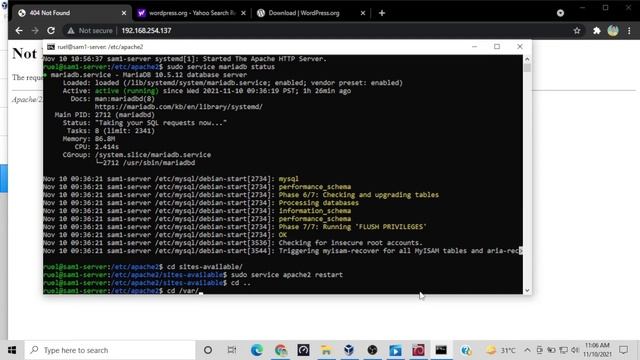This screenshot has width=640, height=360.
Task: Go back in Chrome browser
Action: pos(19,31)
